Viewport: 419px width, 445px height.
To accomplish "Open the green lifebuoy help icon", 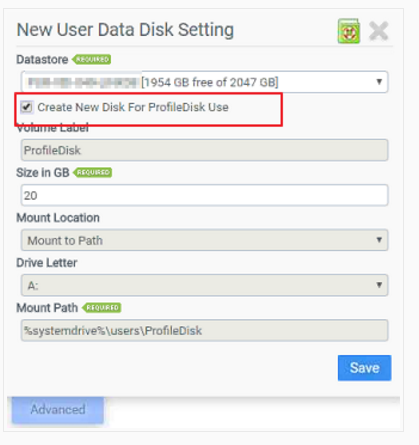I will pos(349,31).
